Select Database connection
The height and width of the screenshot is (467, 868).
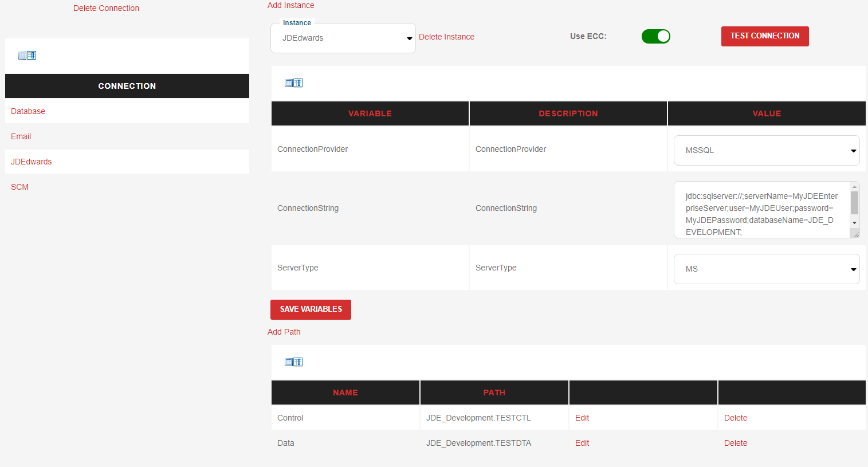tap(28, 111)
